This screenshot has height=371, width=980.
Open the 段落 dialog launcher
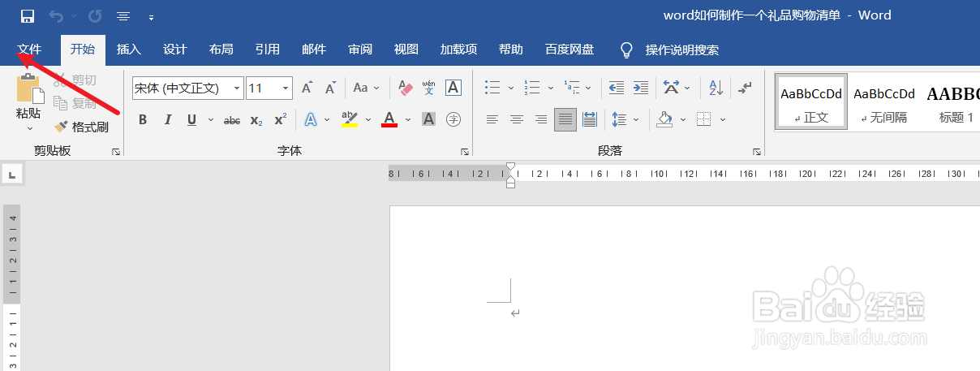pos(757,152)
